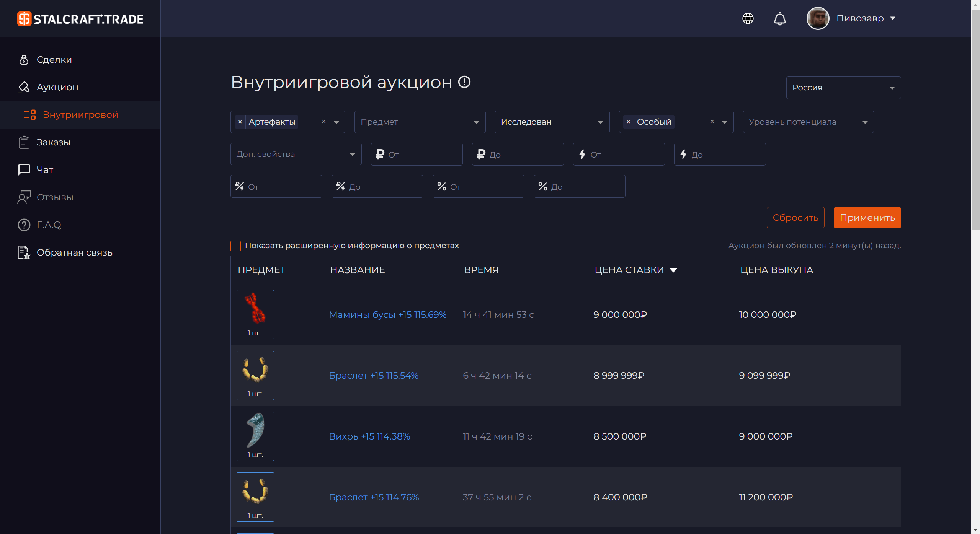Click the Отзывы person icon
Screen dimensions: 980x534
(24, 197)
